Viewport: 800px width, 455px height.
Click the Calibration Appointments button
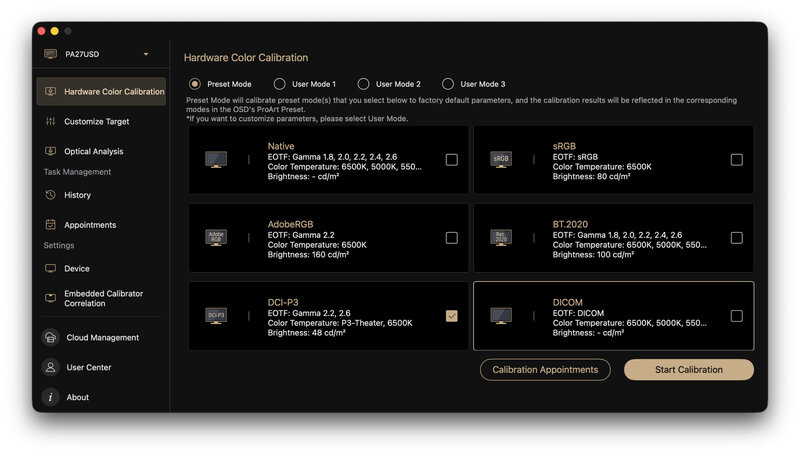tap(545, 369)
